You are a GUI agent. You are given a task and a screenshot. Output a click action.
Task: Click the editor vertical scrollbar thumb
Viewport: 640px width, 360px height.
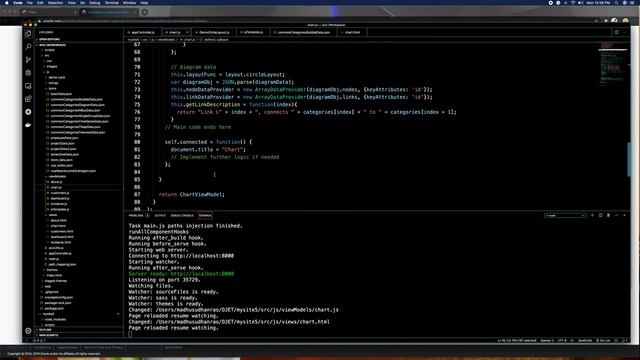629,160
